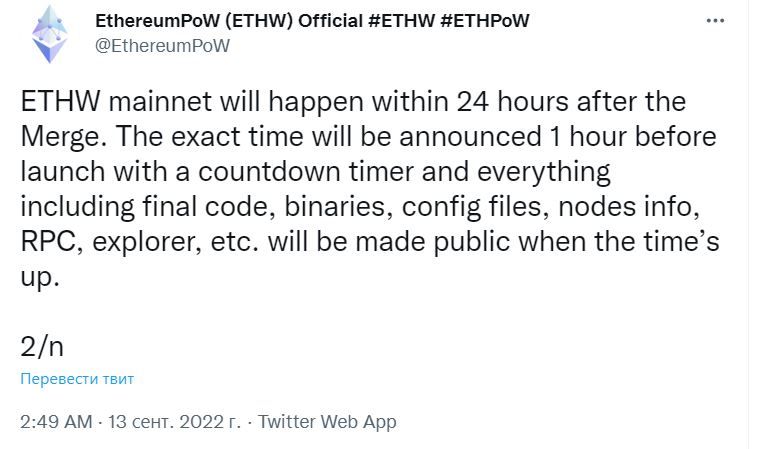Click the #ETHPoW hashtag in the name

(x=484, y=21)
